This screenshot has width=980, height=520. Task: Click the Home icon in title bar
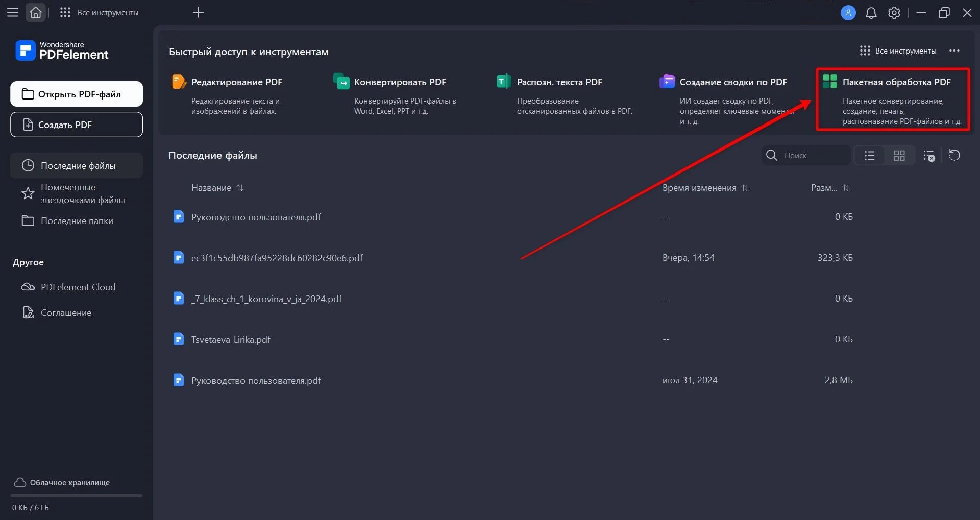tap(36, 13)
